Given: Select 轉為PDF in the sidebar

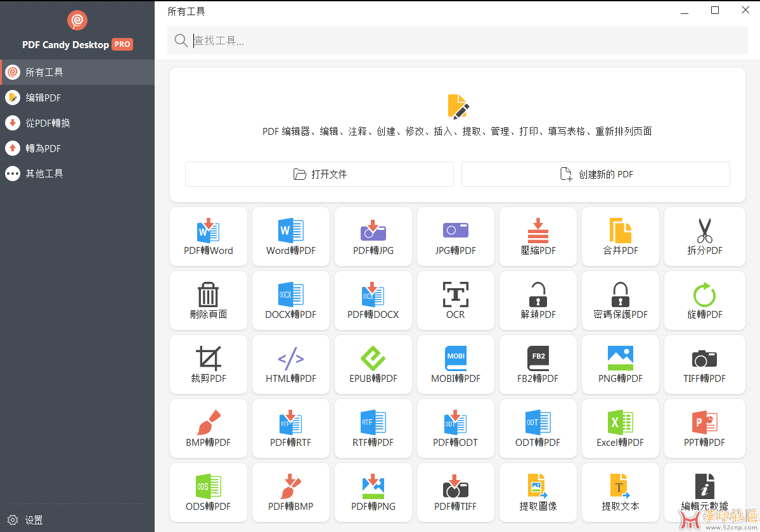Looking at the screenshot, I should tap(43, 148).
